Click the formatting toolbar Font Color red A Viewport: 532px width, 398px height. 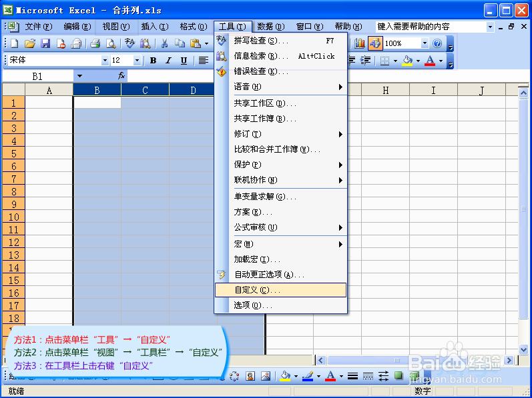[x=430, y=61]
